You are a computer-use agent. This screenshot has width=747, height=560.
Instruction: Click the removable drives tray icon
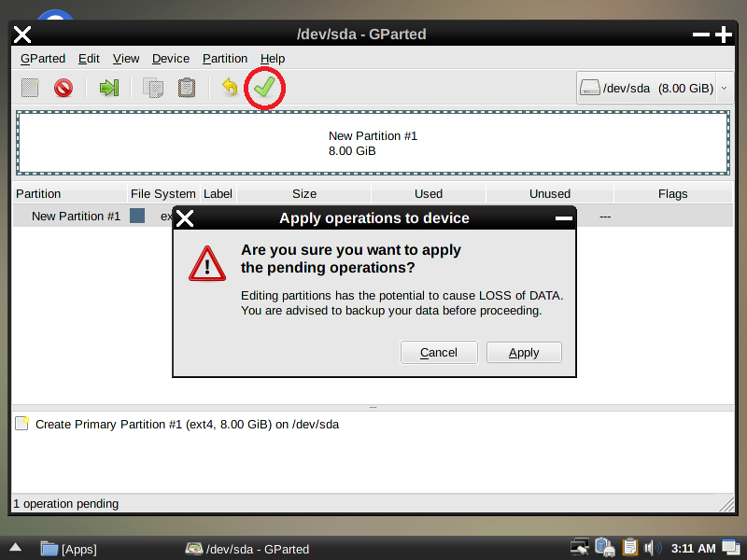tap(604, 548)
